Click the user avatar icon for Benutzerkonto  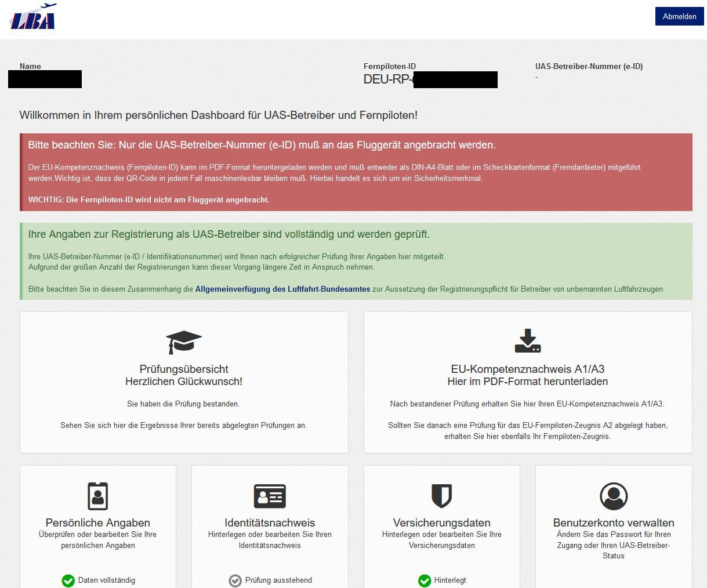tap(613, 496)
